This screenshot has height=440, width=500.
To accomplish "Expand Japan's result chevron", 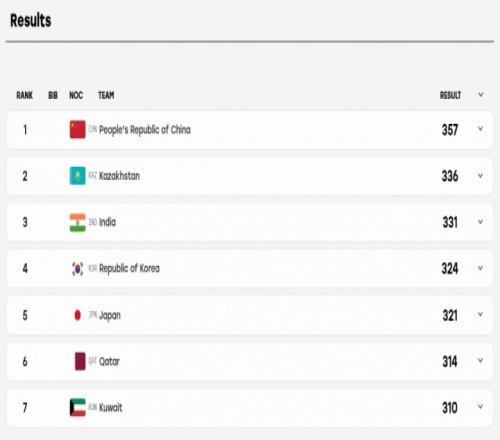I will coord(480,314).
